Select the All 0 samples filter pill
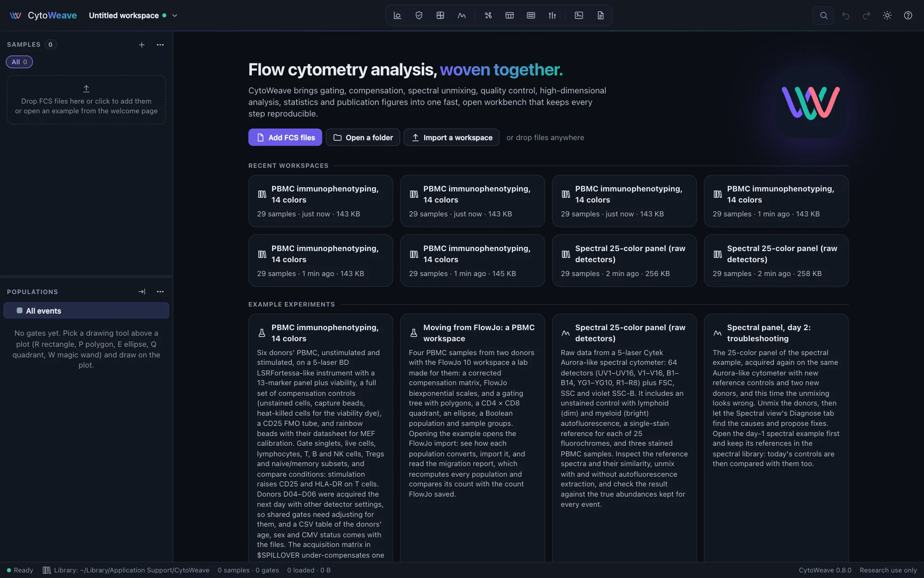 [x=19, y=62]
